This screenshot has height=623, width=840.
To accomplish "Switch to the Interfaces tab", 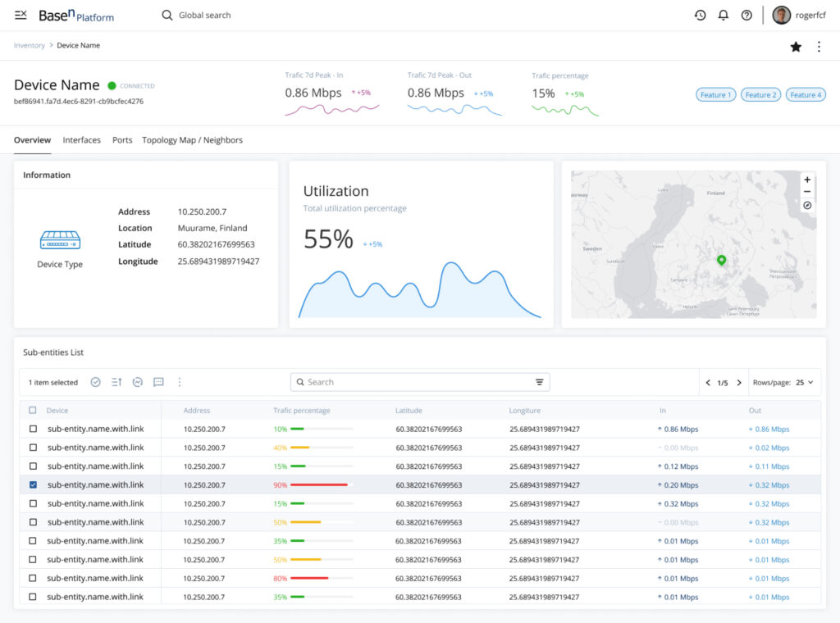I will [x=81, y=140].
